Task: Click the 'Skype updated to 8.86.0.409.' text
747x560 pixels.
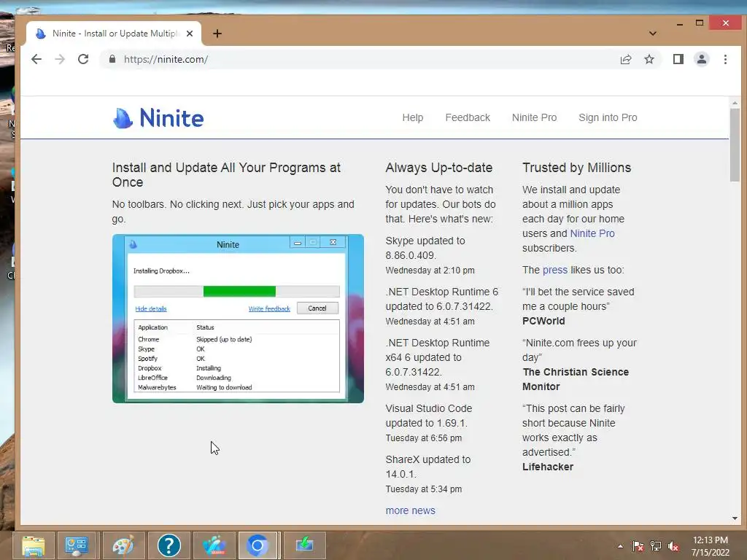Action: point(425,248)
